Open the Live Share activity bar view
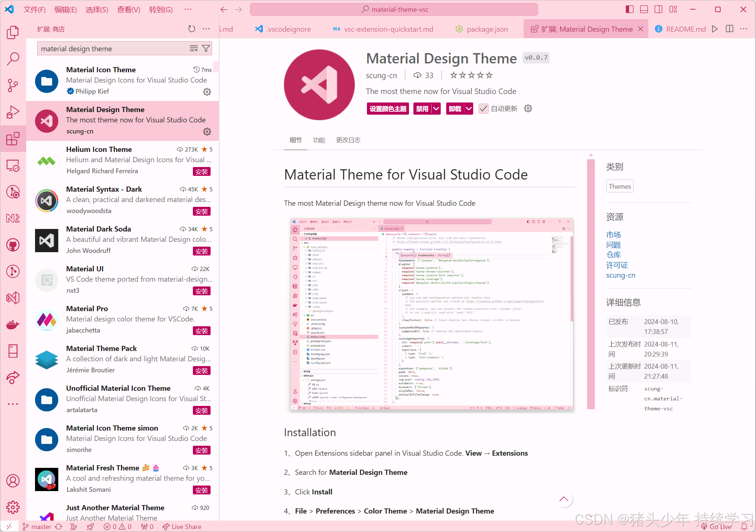The image size is (756, 532). 13,378
